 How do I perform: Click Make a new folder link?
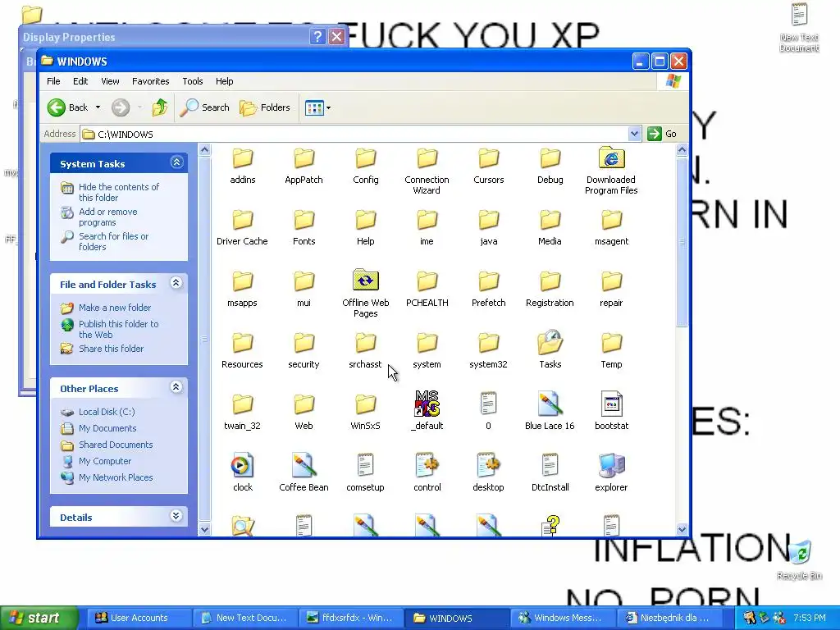tap(115, 308)
